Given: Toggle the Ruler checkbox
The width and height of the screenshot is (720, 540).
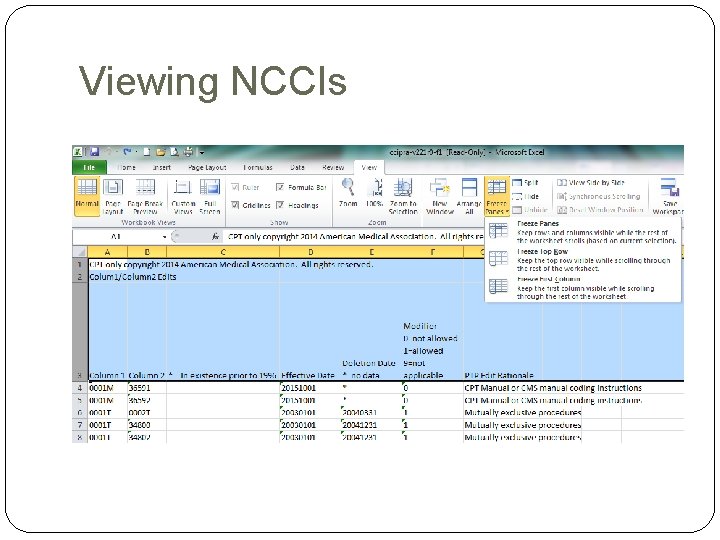Looking at the screenshot, I should click(x=245, y=187).
